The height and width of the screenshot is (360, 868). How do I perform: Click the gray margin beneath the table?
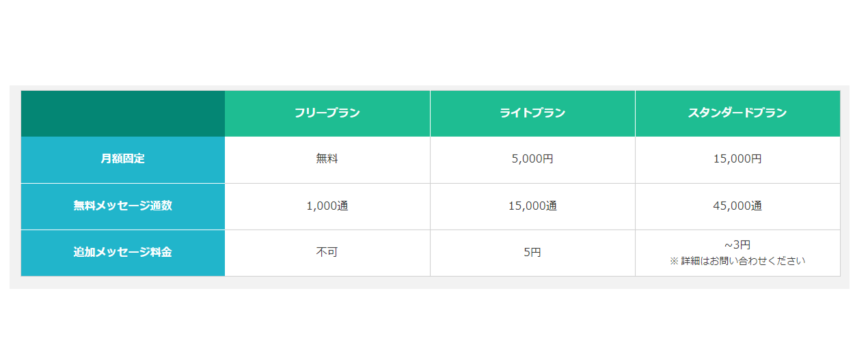(x=429, y=283)
